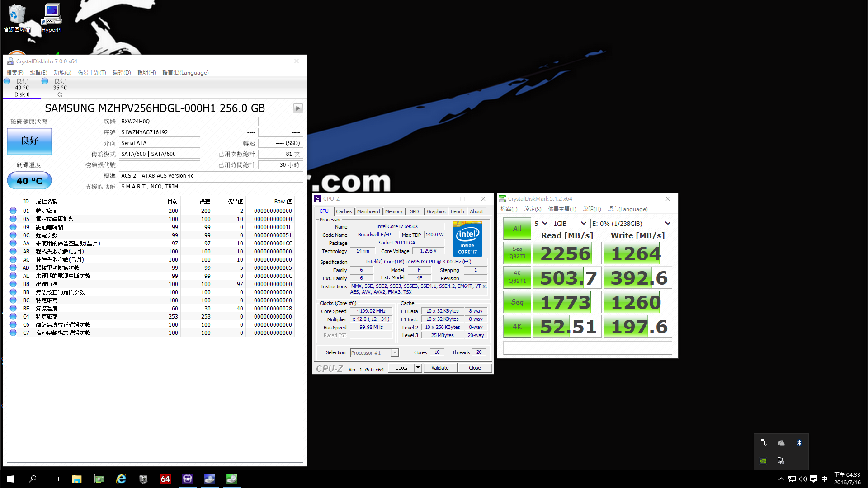Image resolution: width=868 pixels, height=488 pixels.
Task: Open the graphics card taskbar app
Action: pyautogui.click(x=99, y=479)
